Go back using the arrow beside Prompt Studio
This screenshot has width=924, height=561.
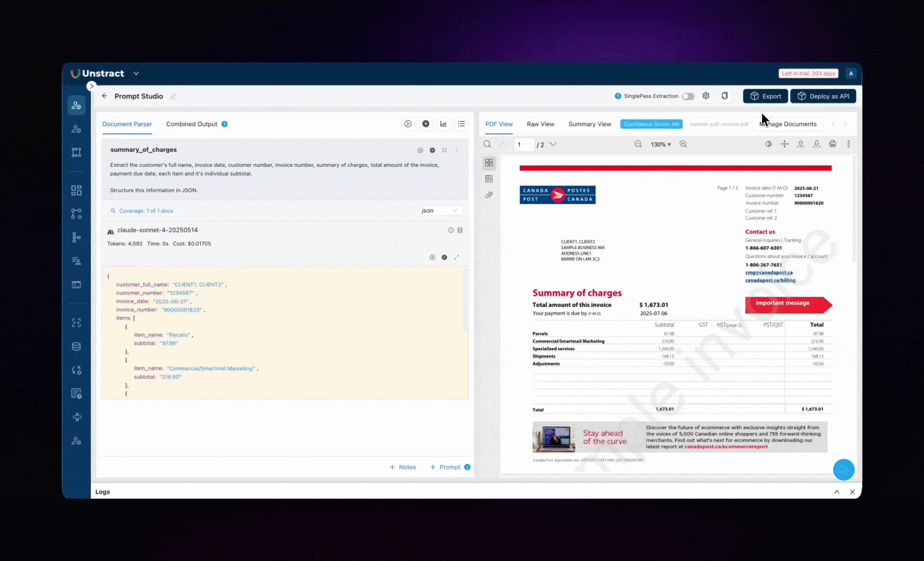click(104, 96)
